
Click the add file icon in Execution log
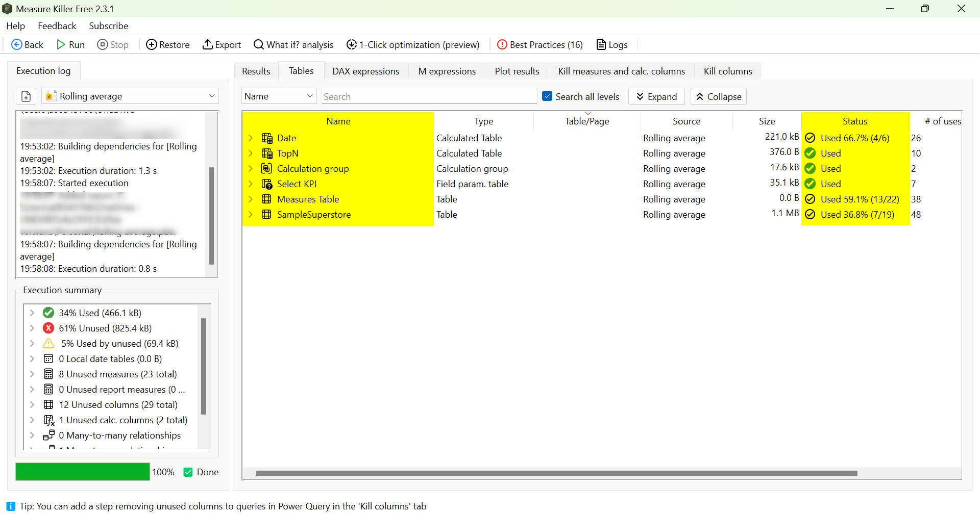click(26, 96)
